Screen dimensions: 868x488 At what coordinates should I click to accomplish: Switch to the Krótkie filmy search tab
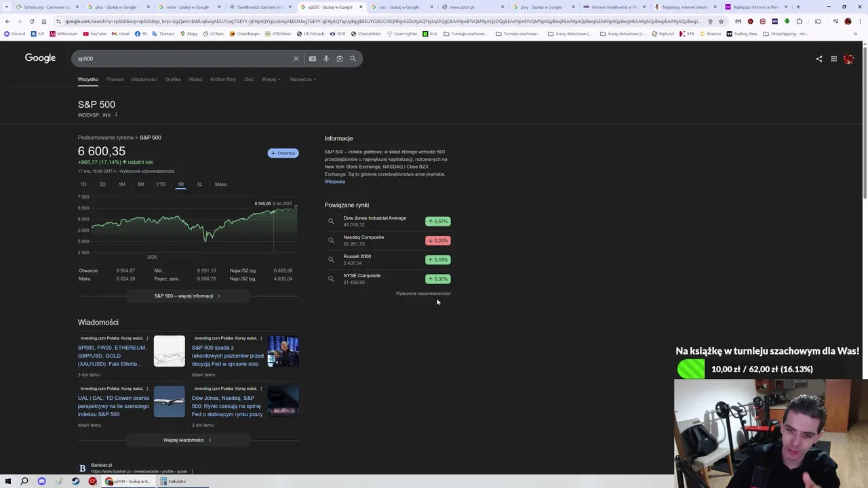(x=223, y=79)
